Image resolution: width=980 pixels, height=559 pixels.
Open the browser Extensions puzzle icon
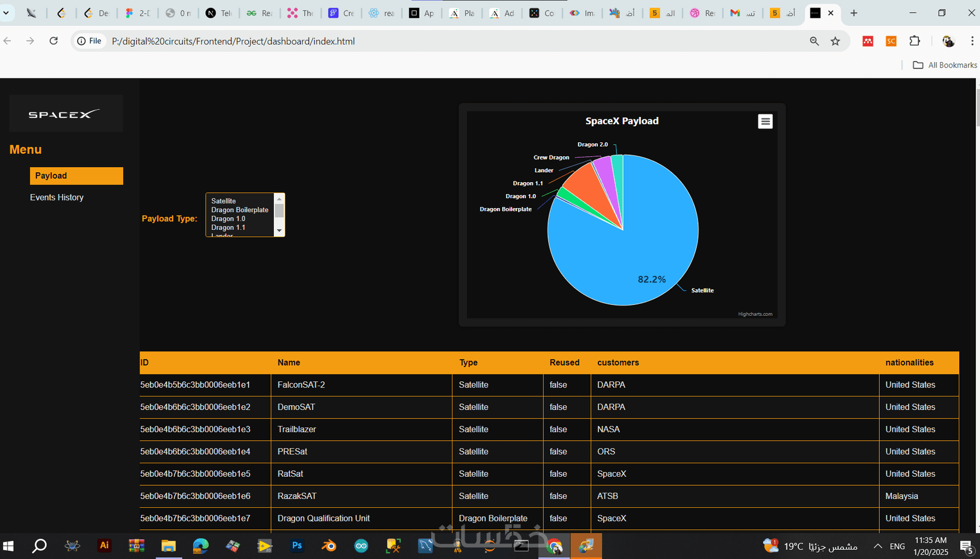[x=914, y=41]
